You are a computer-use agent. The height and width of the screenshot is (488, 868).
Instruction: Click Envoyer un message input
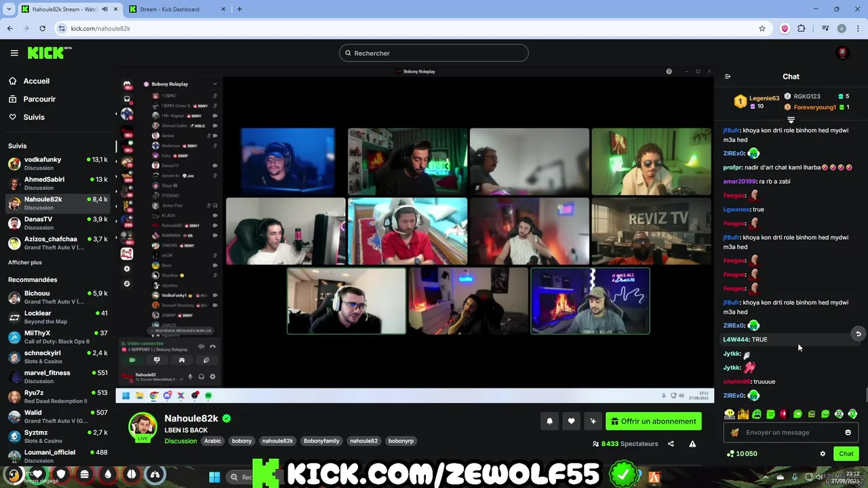(791, 432)
